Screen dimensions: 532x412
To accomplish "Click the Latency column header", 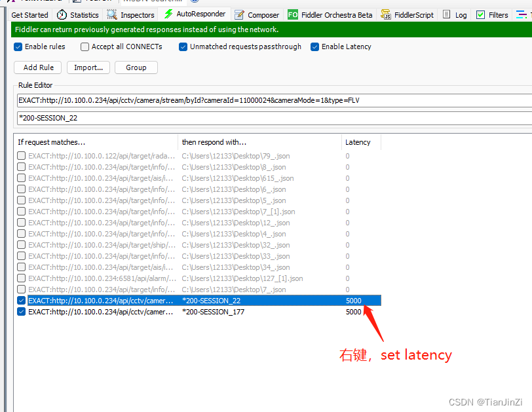I will [361, 142].
